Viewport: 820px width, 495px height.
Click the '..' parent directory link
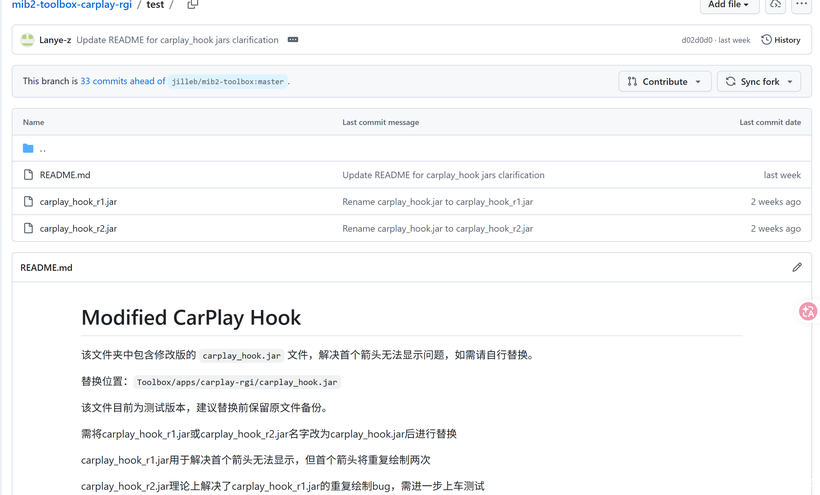point(43,149)
